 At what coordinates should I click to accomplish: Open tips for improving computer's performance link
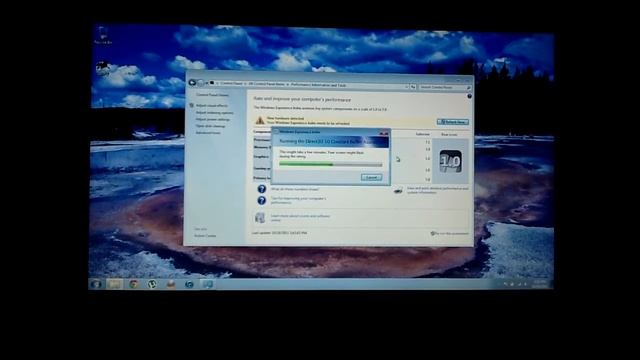(x=298, y=200)
